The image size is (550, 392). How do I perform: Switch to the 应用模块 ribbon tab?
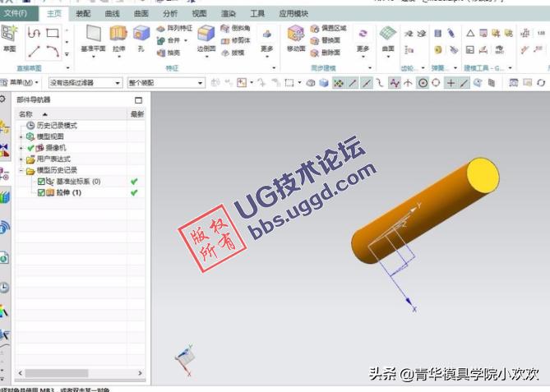293,14
